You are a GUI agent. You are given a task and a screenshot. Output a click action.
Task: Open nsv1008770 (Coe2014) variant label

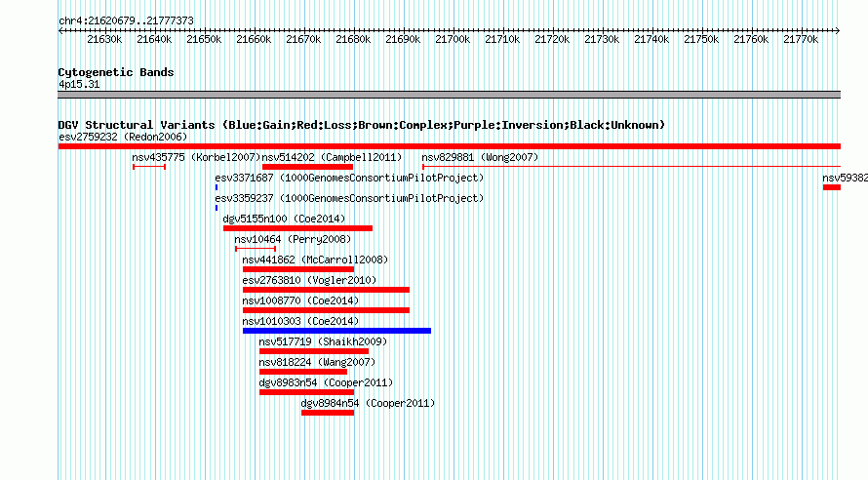click(x=300, y=300)
